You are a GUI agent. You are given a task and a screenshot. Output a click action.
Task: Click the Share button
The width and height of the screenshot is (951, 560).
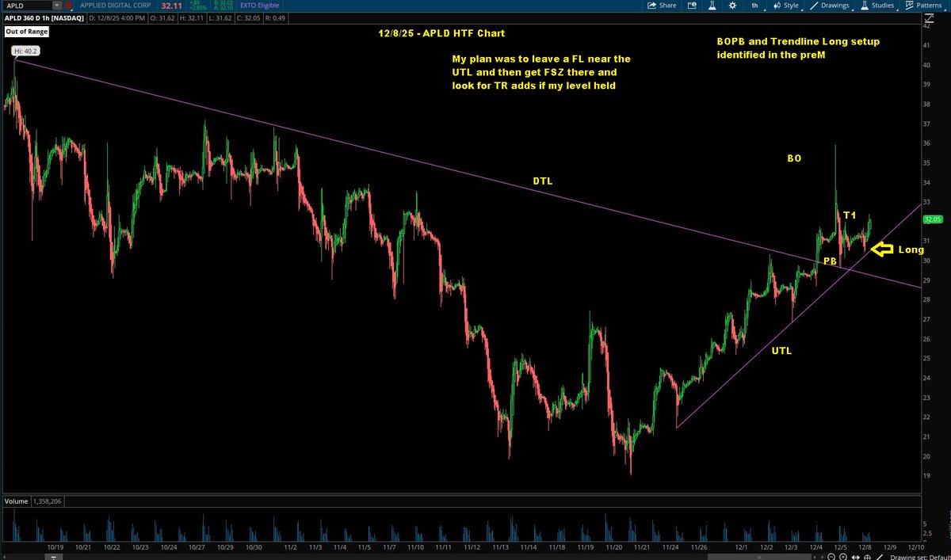point(662,6)
